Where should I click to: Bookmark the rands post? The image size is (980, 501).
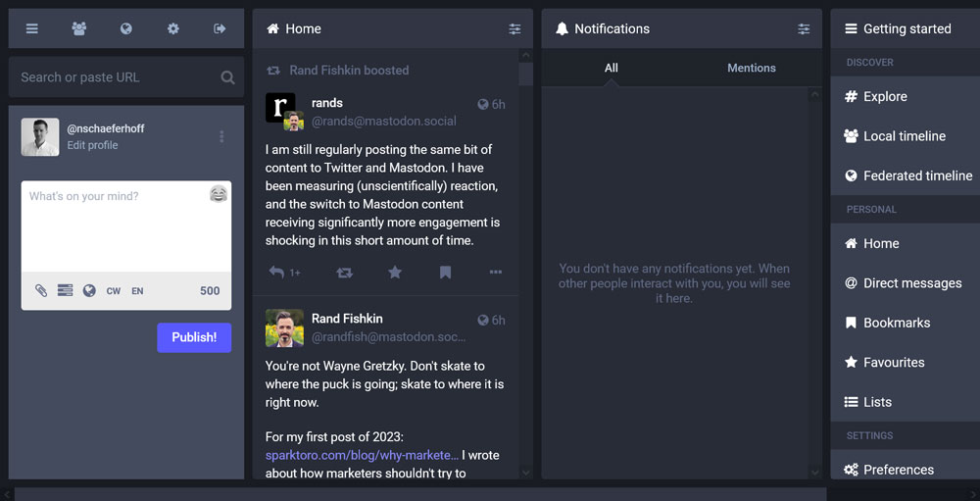445,273
